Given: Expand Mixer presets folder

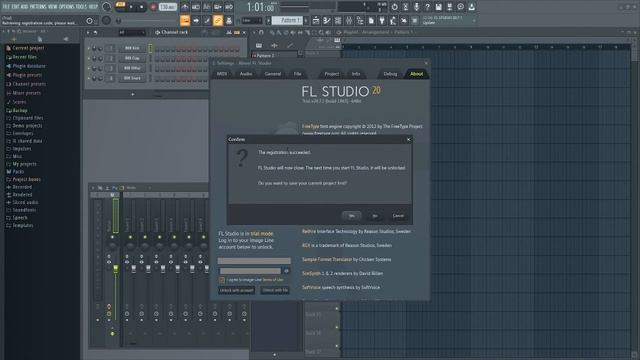Looking at the screenshot, I should point(26,93).
